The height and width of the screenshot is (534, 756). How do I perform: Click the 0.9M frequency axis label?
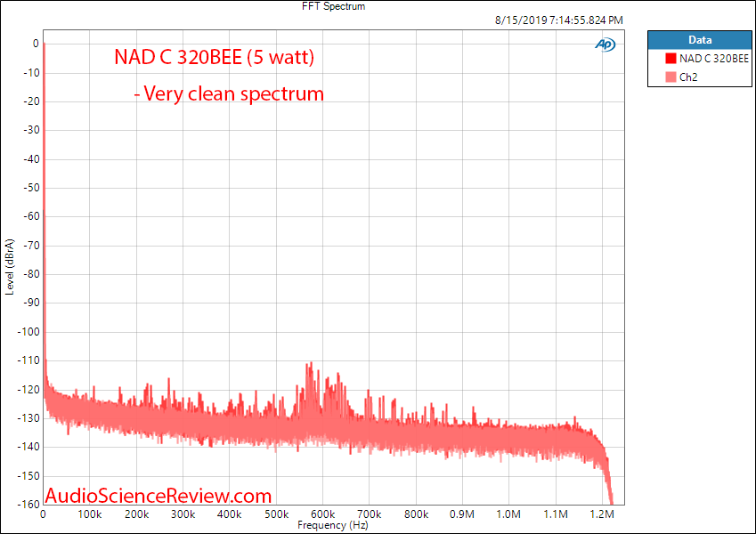pyautogui.click(x=462, y=514)
